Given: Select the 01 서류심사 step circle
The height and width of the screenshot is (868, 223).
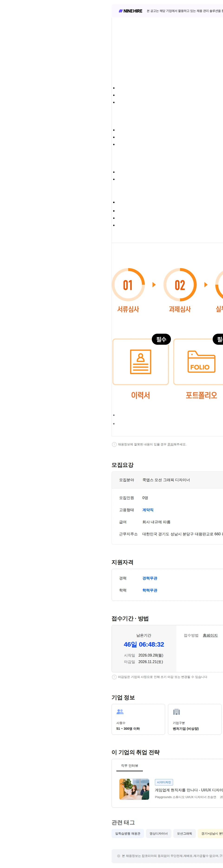Looking at the screenshot, I should coord(128,285).
